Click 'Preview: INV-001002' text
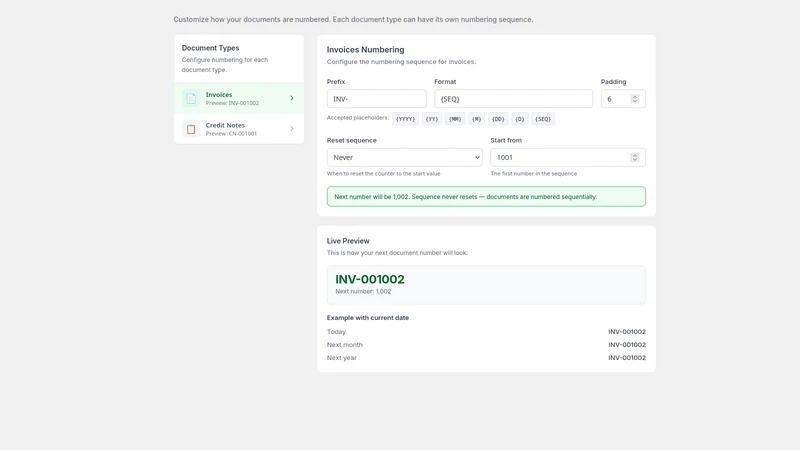This screenshot has width=800, height=450. tap(232, 103)
